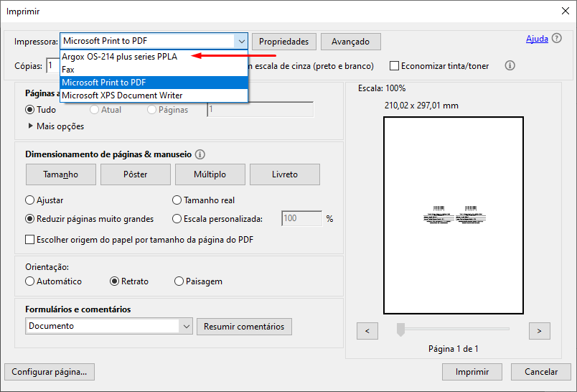
Task: Click the Pôster button
Action: (x=136, y=174)
